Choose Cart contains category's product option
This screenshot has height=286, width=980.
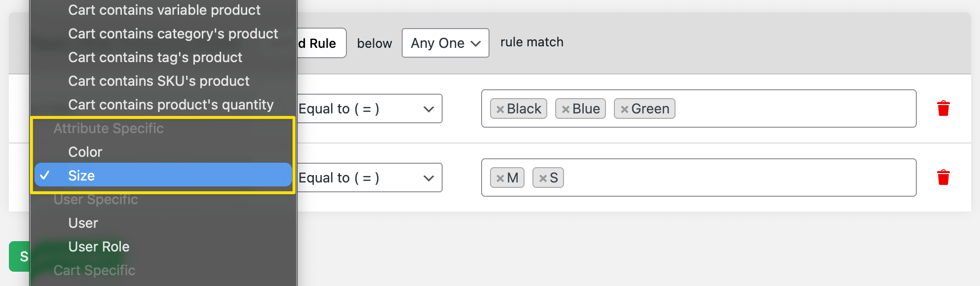173,34
